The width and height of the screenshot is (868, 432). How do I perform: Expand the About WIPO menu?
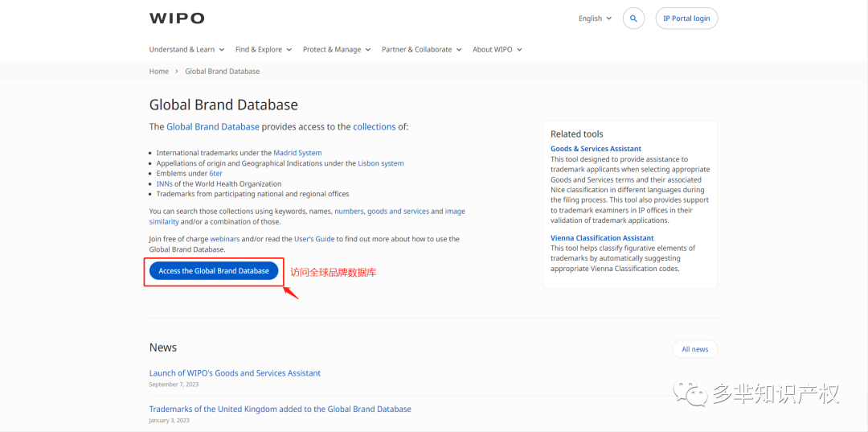[497, 50]
